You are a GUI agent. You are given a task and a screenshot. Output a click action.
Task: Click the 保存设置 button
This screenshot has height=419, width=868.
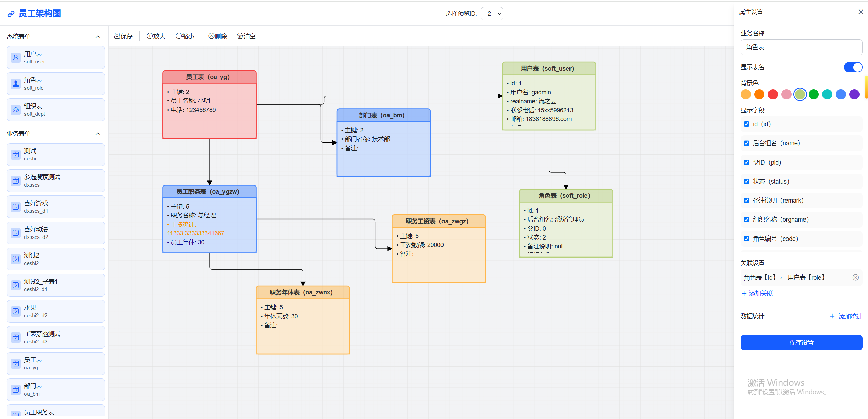(x=801, y=343)
